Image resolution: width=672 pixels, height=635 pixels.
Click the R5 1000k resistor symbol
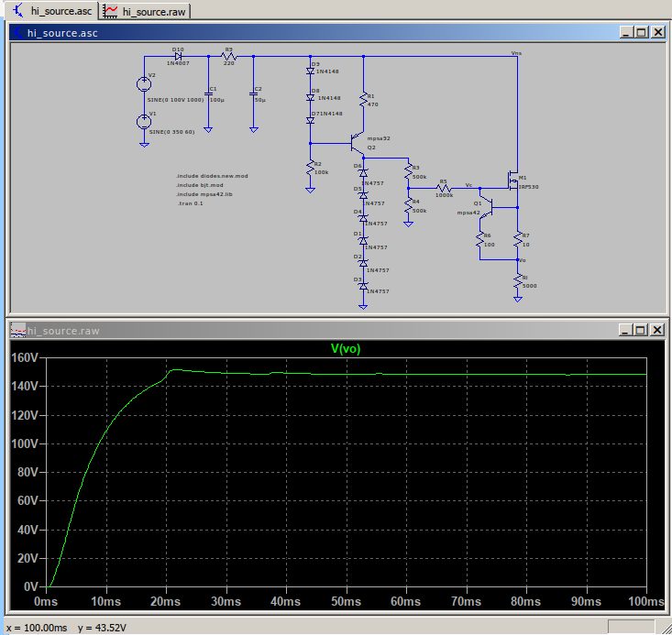(444, 188)
